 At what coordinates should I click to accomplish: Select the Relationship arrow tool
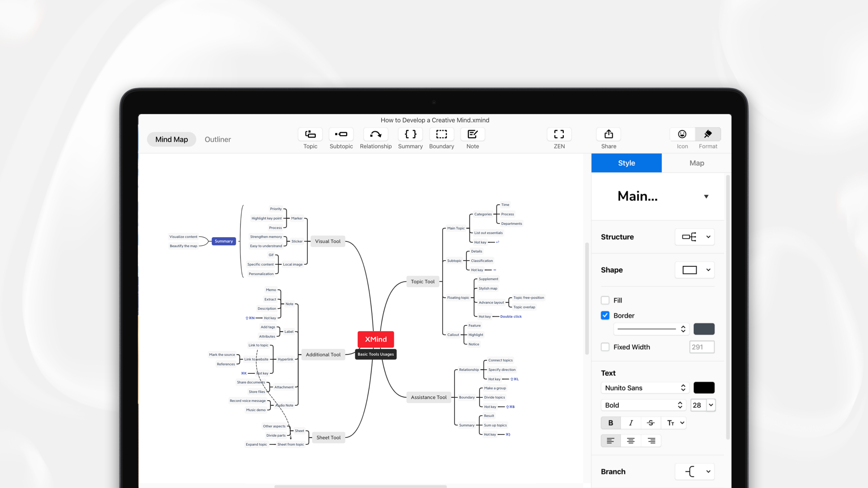pyautogui.click(x=376, y=134)
